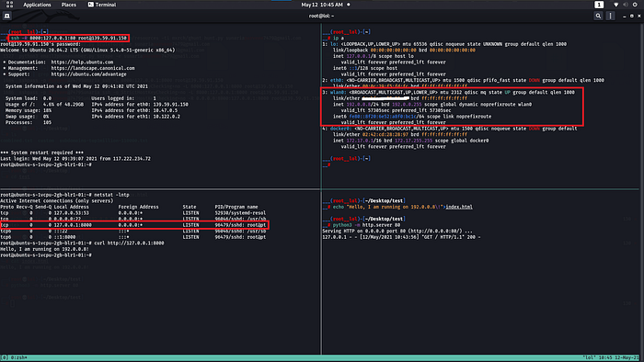Click the *** System restart required *** line

tap(42, 153)
